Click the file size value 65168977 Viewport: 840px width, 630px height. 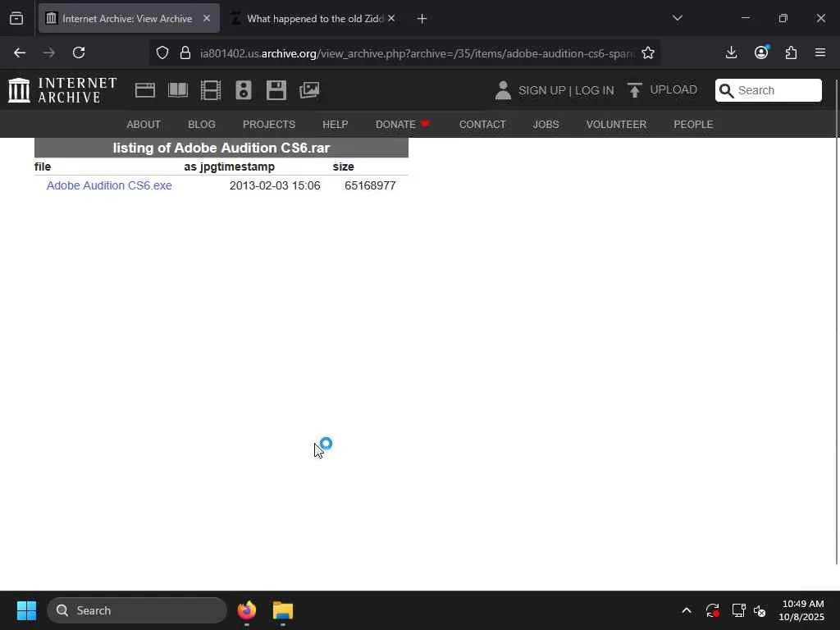[370, 185]
